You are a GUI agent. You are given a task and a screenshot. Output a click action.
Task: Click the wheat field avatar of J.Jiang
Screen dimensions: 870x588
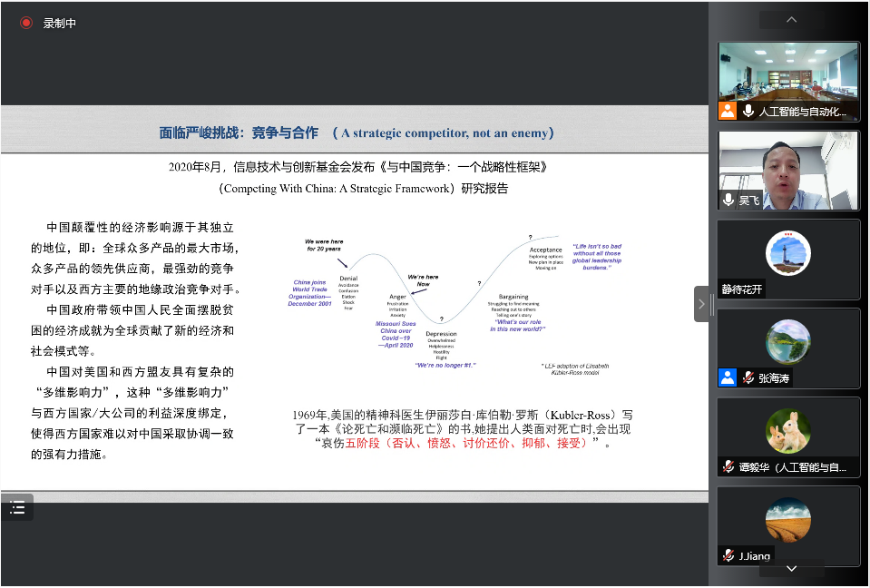click(x=787, y=520)
